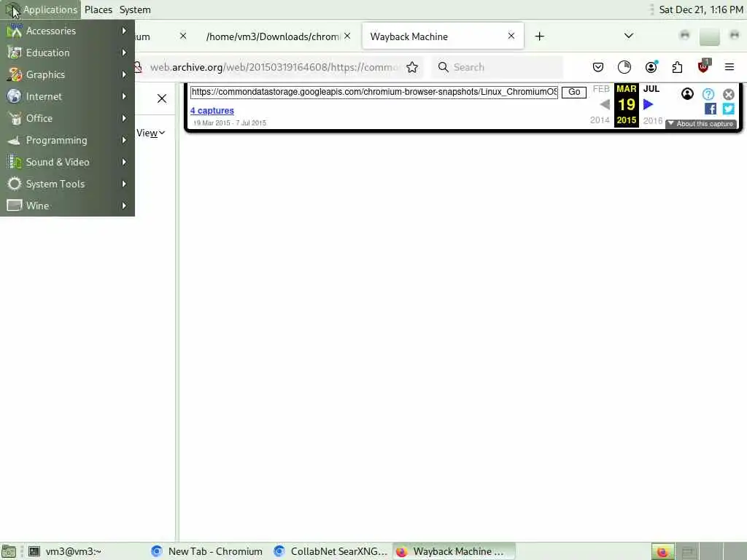This screenshot has width=747, height=560.
Task: Open the Pocket save icon
Action: tap(598, 67)
